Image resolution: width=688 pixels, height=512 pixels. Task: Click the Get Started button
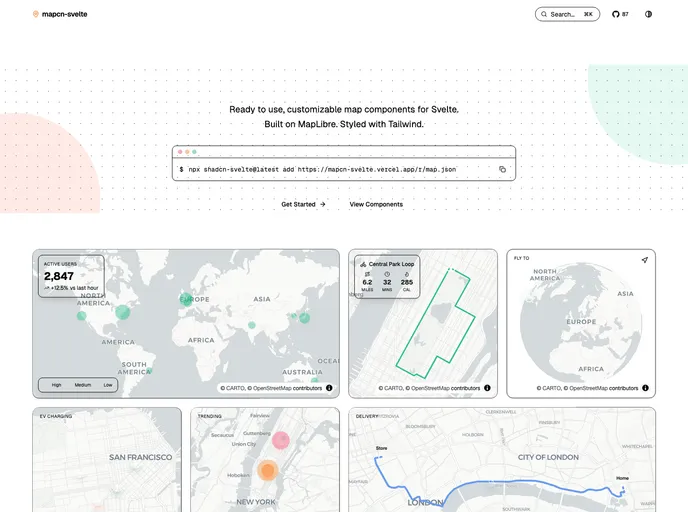(x=303, y=204)
